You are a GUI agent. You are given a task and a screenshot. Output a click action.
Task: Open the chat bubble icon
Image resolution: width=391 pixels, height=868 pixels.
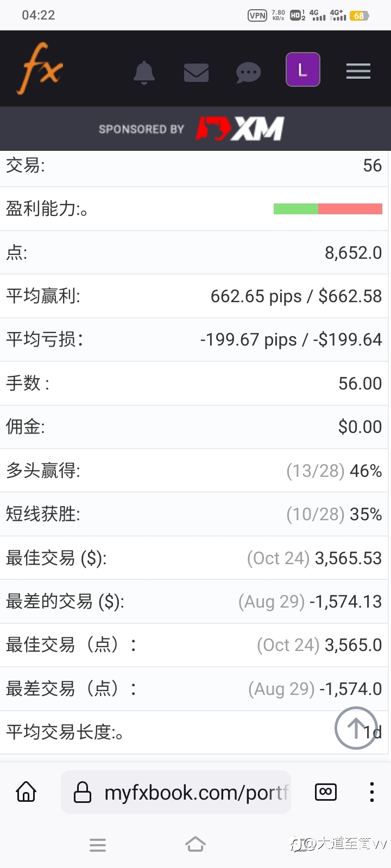248,73
